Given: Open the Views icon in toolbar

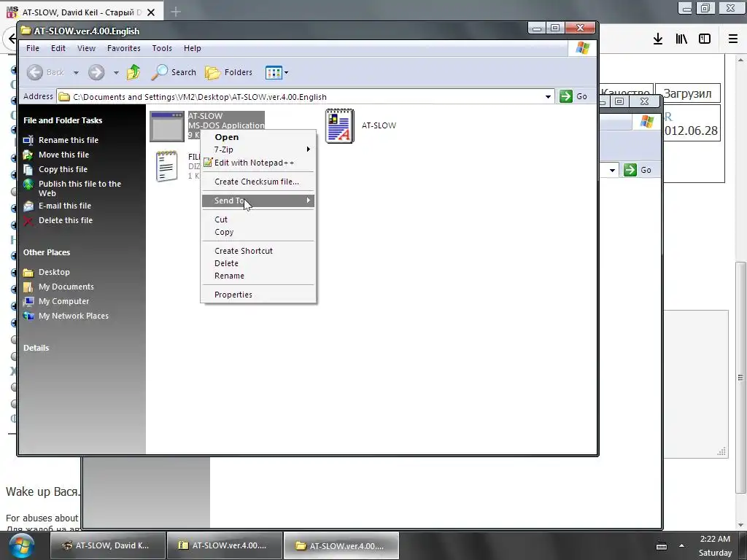Looking at the screenshot, I should pyautogui.click(x=274, y=73).
